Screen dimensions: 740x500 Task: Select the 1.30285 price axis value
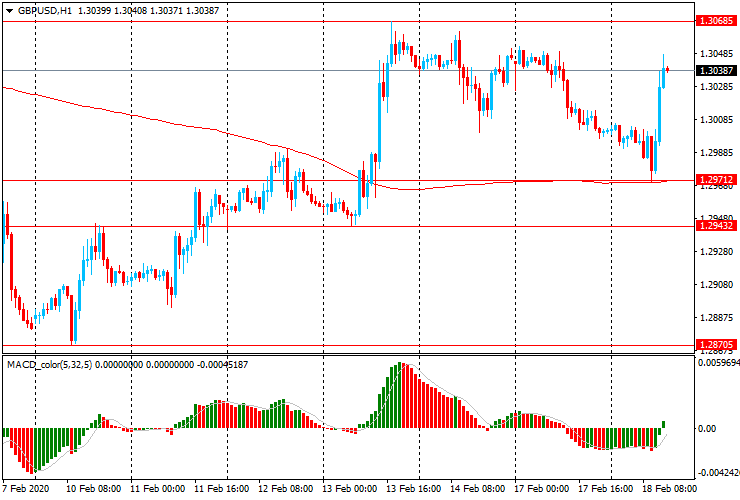717,87
